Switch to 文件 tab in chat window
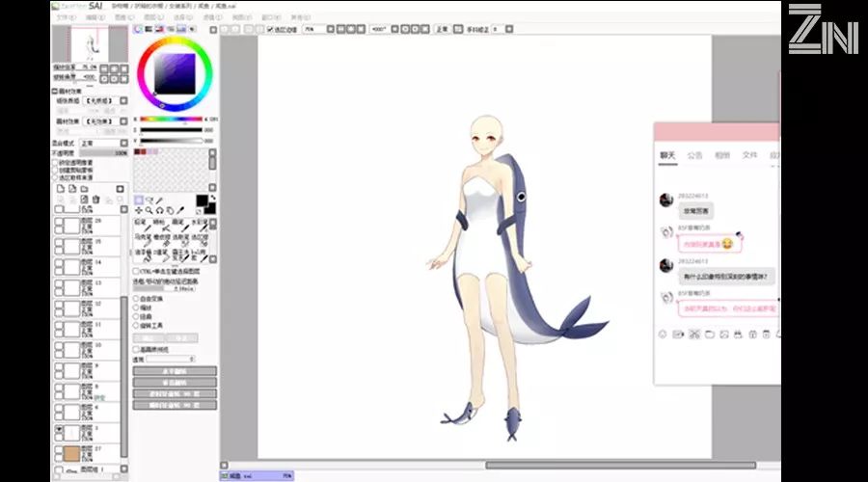 [x=749, y=155]
